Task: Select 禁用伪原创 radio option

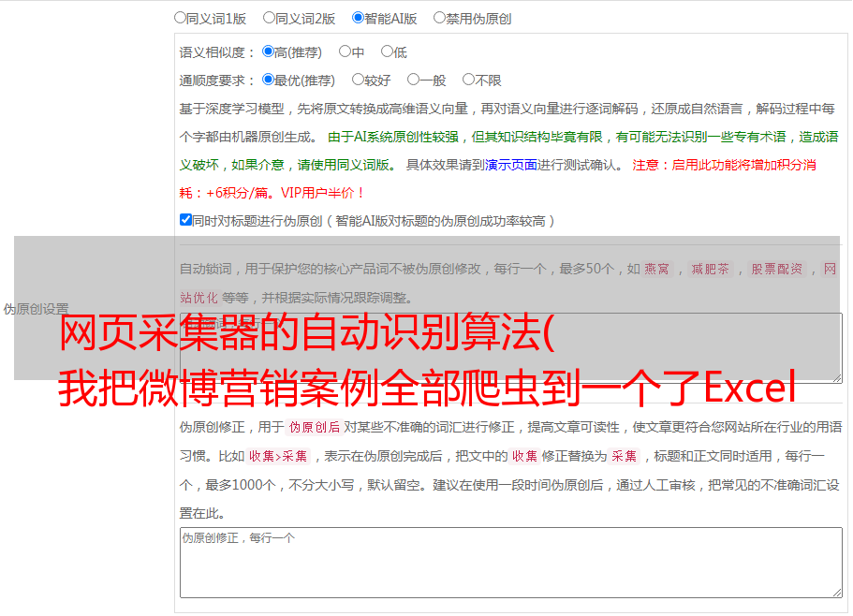Action: 439,18
